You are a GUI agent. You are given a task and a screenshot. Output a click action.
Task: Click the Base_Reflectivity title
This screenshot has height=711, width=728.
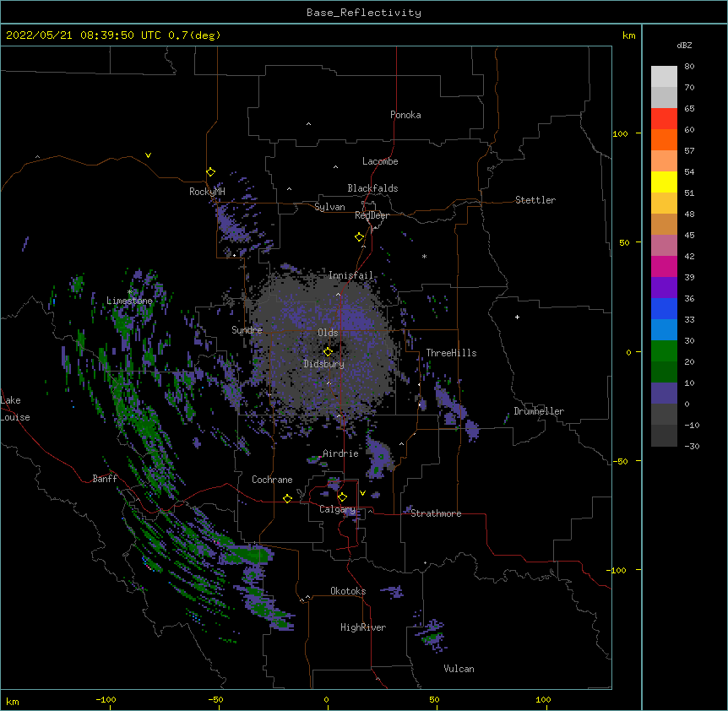coord(364,13)
